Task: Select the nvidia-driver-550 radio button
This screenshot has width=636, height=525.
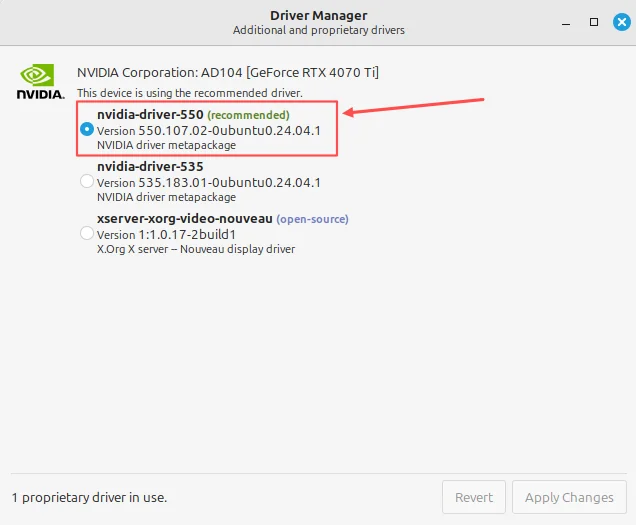Action: tap(87, 129)
